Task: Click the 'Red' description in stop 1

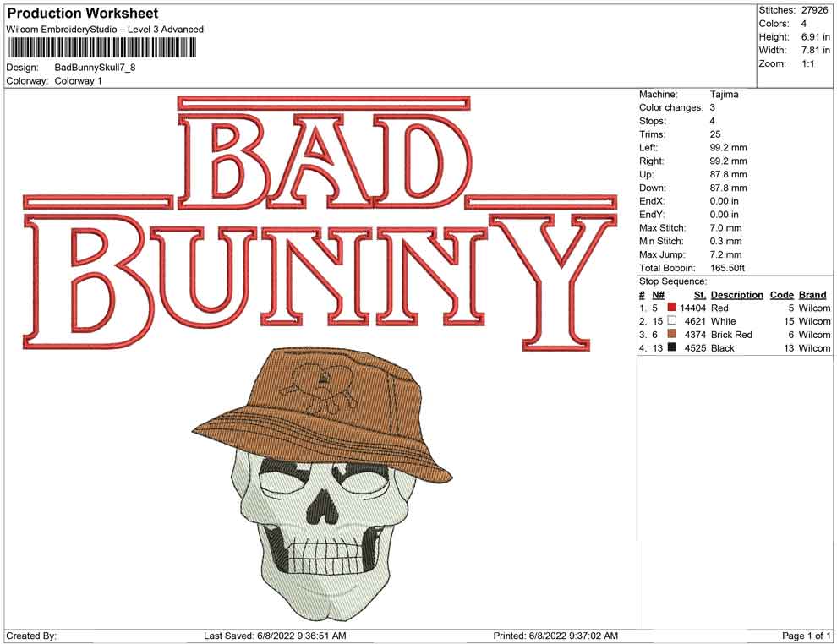Action: pyautogui.click(x=719, y=308)
